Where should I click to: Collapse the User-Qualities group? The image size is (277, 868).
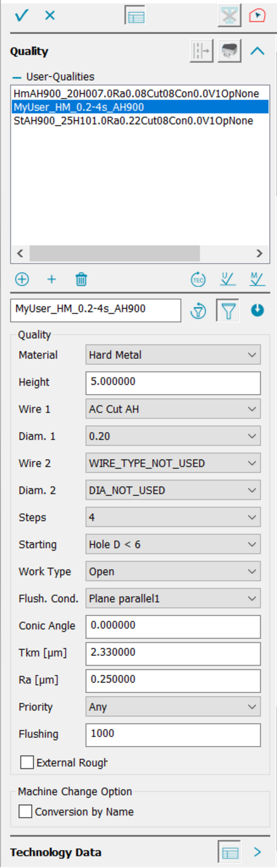click(17, 77)
